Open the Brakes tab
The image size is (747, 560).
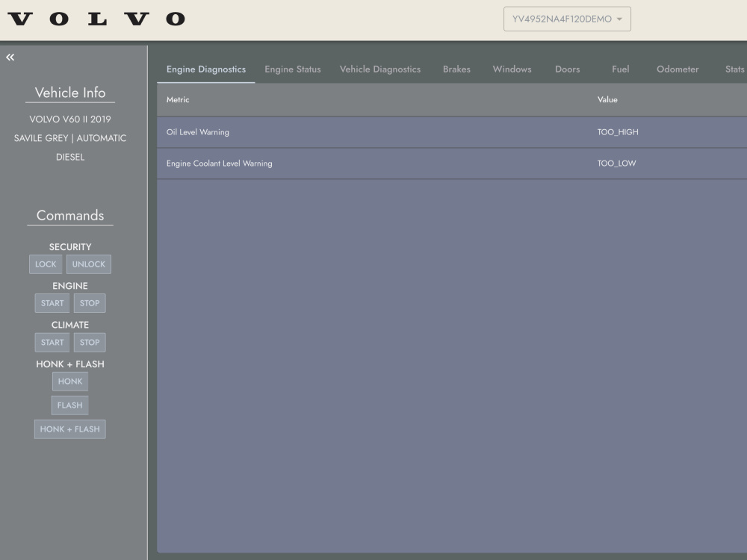(456, 69)
